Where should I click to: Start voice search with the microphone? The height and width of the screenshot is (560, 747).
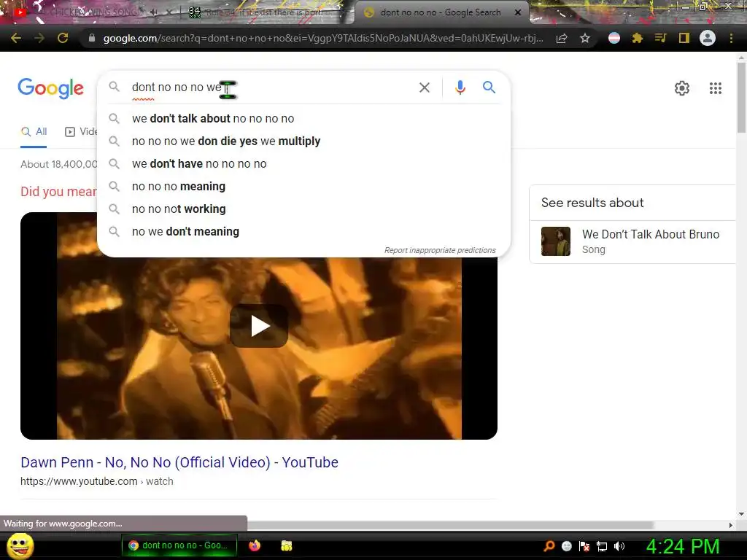pyautogui.click(x=460, y=87)
